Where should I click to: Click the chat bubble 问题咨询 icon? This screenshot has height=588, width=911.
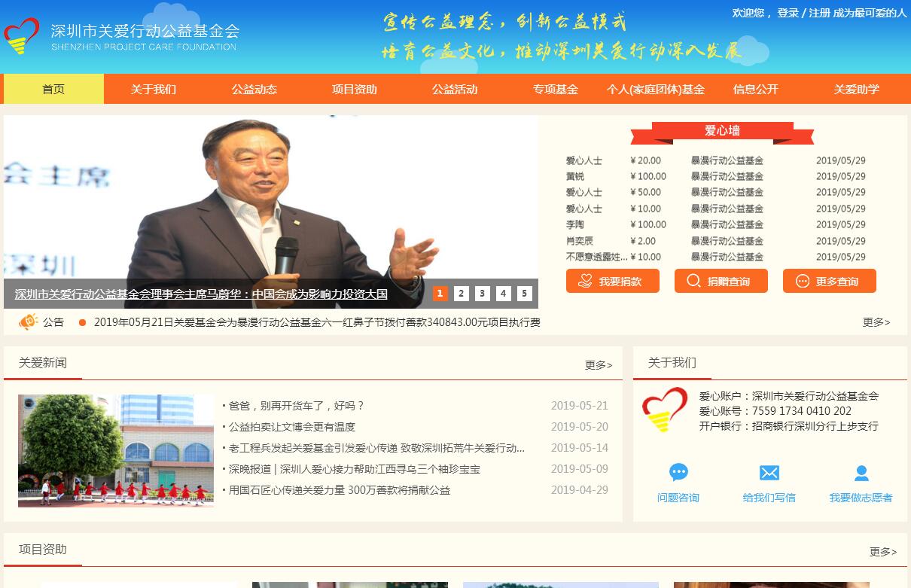click(x=678, y=473)
